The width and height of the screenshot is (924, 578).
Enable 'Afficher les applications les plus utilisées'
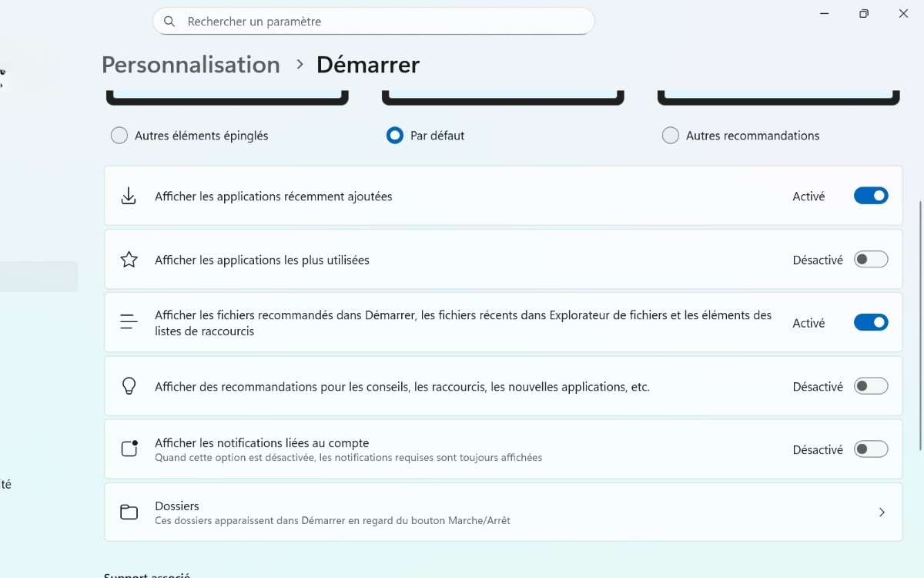(871, 260)
